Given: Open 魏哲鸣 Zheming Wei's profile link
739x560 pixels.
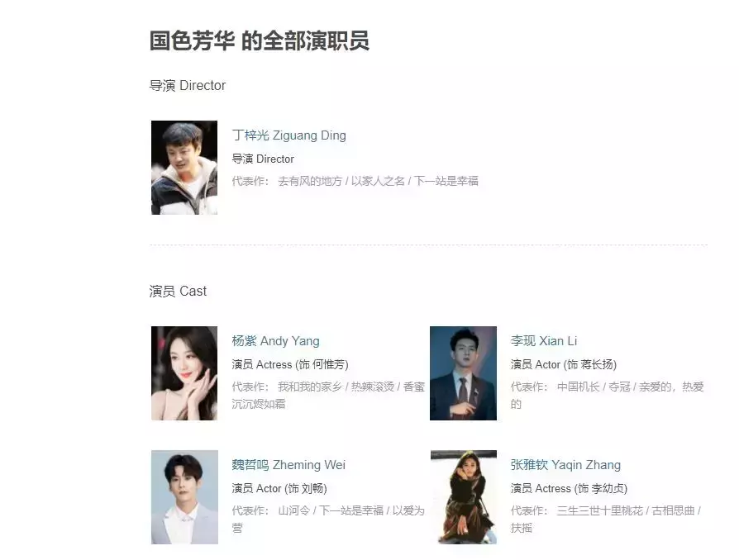Looking at the screenshot, I should pos(288,465).
